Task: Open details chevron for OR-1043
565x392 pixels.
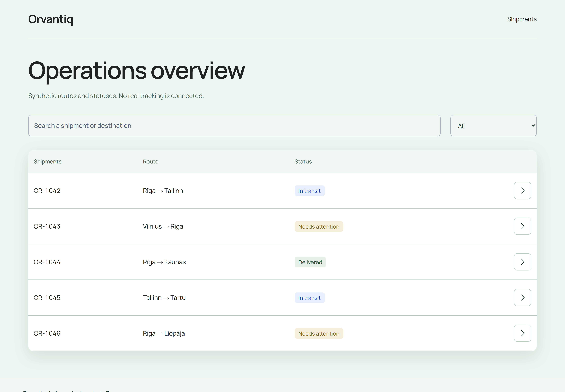Action: point(522,226)
